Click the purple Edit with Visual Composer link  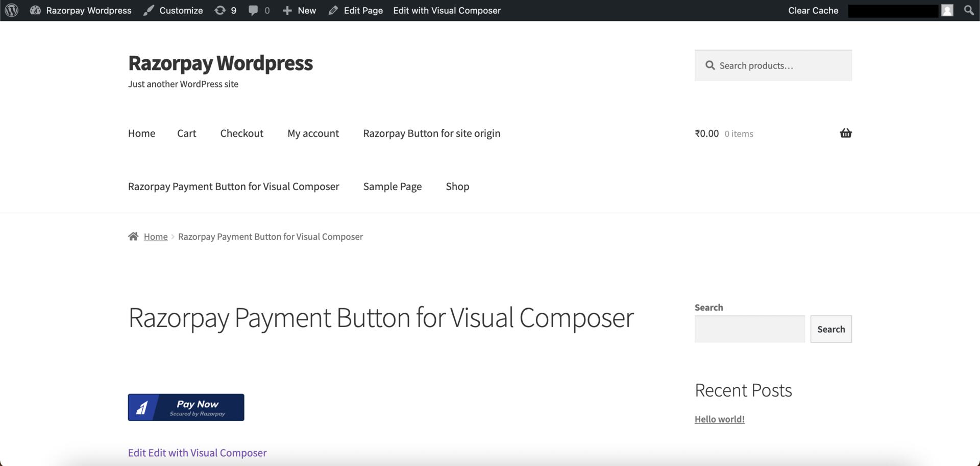click(207, 453)
